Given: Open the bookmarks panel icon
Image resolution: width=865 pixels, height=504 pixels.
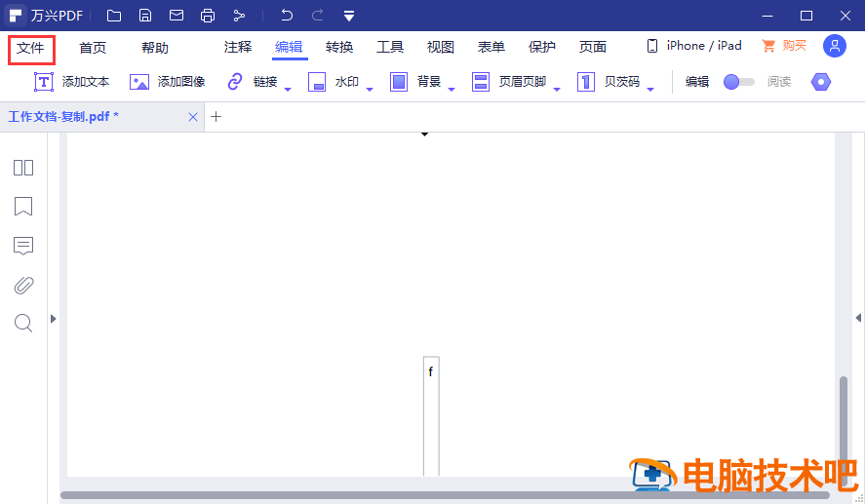Looking at the screenshot, I should [23, 207].
